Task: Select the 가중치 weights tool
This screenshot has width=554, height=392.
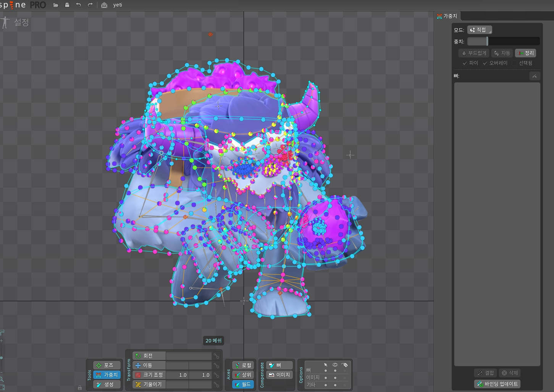Action: (107, 375)
